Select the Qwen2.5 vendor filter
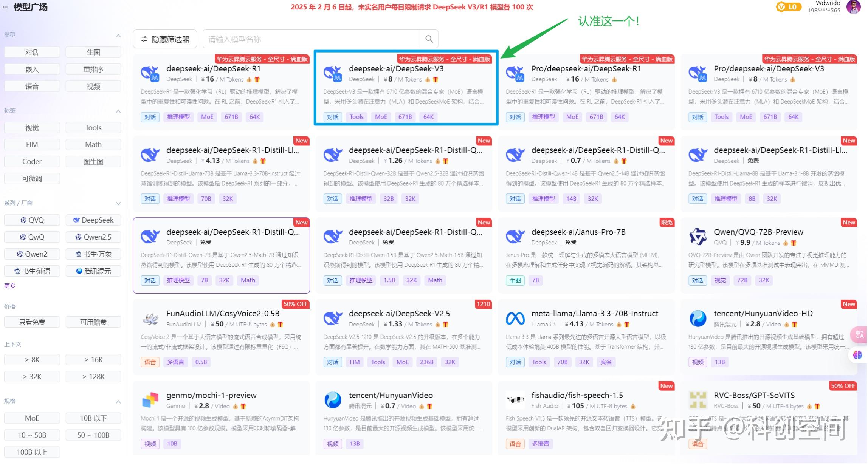Screen dimensions: 868x464 click(x=93, y=237)
